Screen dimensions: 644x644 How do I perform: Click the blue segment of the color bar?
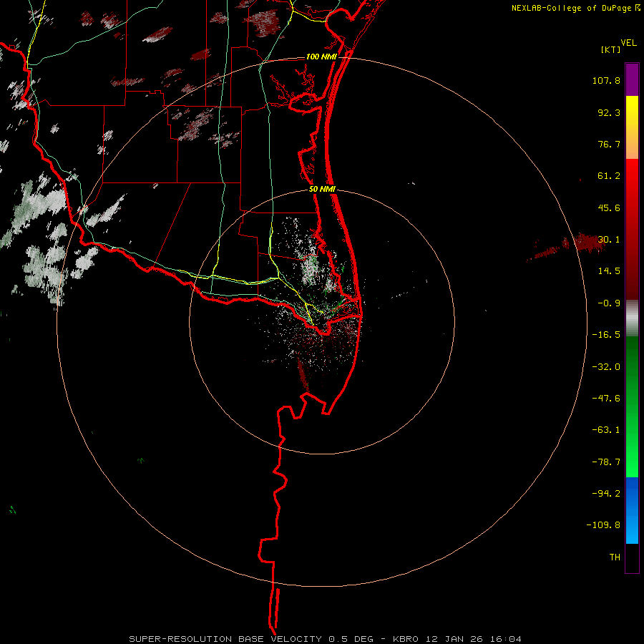632,510
